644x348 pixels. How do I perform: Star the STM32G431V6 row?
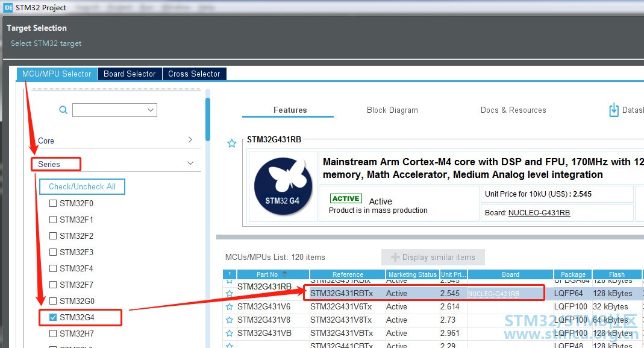coord(230,306)
